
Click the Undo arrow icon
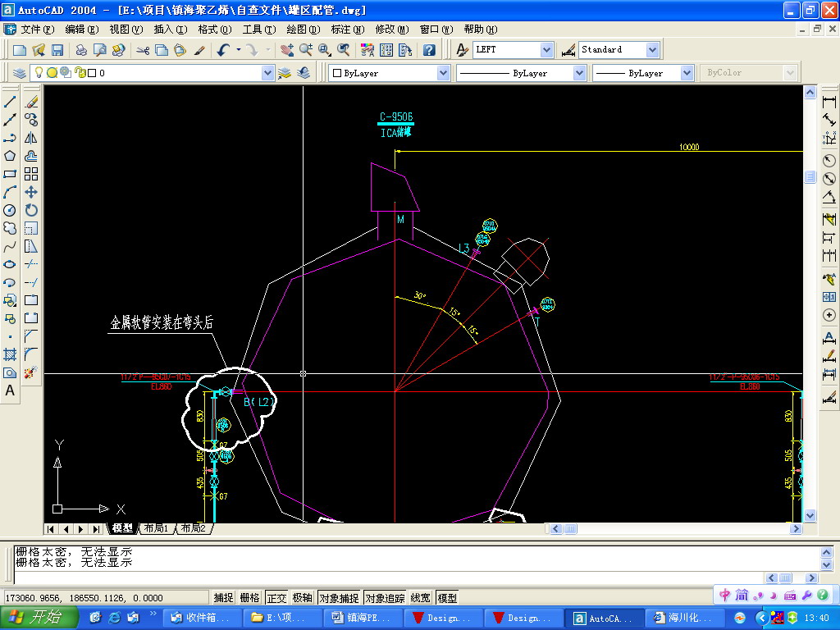coord(223,50)
